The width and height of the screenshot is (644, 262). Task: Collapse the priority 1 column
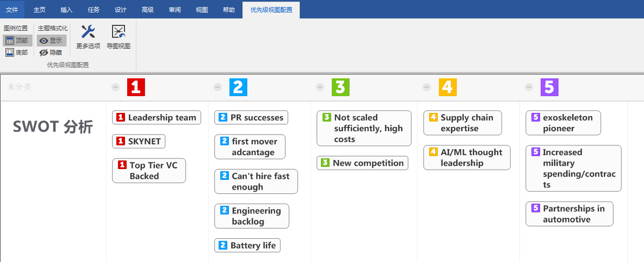[115, 87]
